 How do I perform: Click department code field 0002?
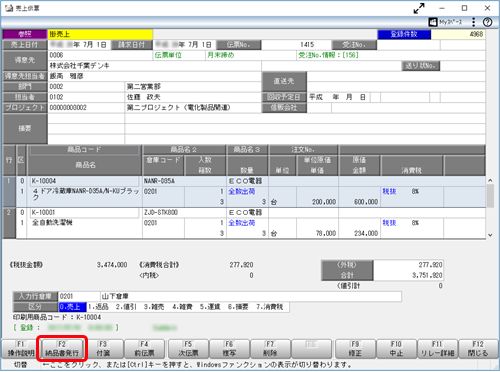coord(86,87)
